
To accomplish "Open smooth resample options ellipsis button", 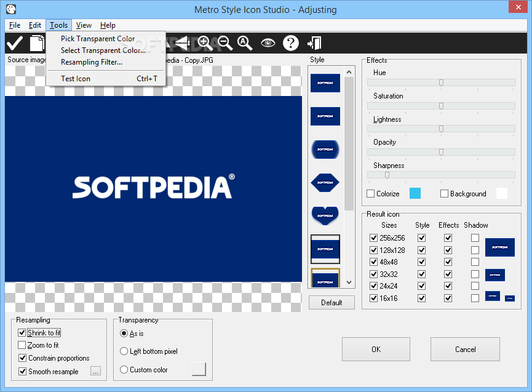I will [x=96, y=371].
